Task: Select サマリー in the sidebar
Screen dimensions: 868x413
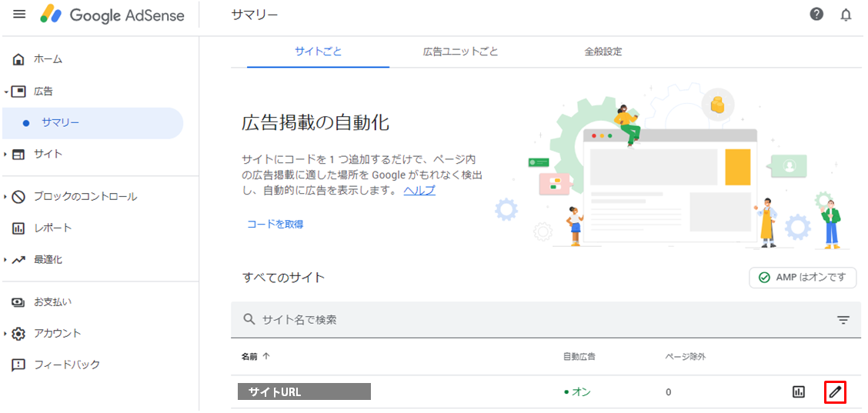Action: point(92,123)
